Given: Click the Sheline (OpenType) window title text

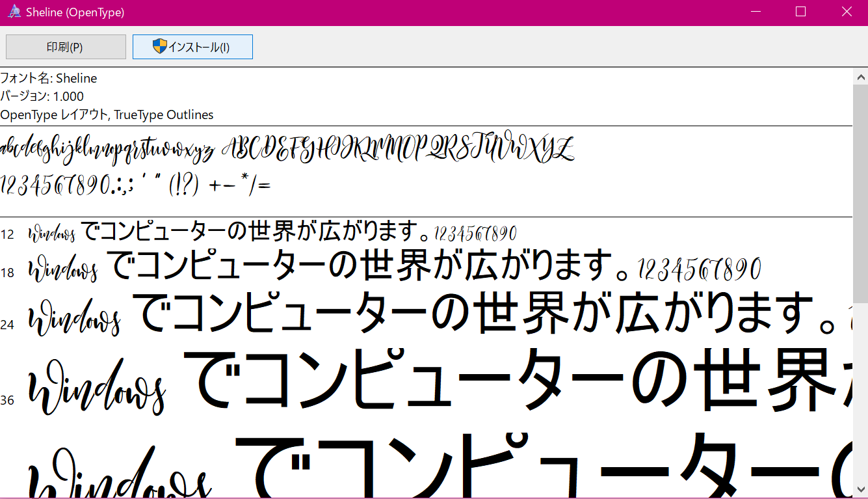Looking at the screenshot, I should click(75, 12).
